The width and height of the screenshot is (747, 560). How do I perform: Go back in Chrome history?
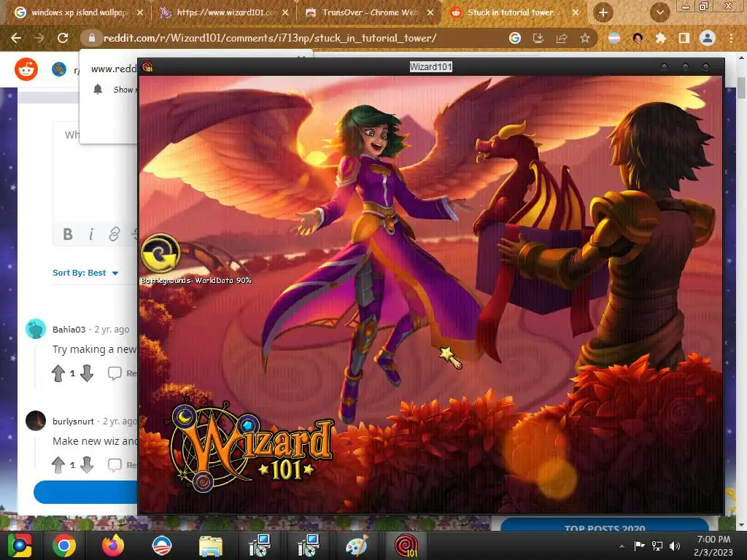click(16, 38)
